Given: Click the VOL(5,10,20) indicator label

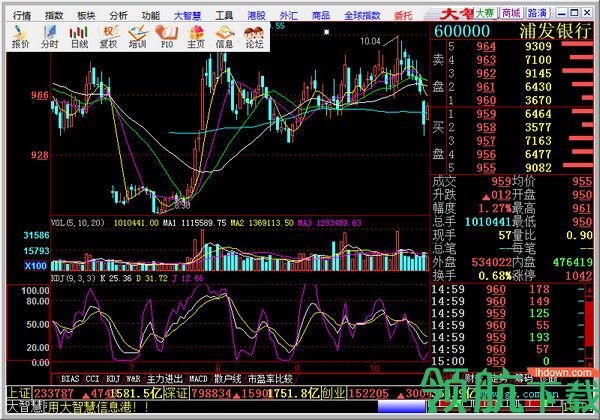Looking at the screenshot, I should [x=78, y=223].
